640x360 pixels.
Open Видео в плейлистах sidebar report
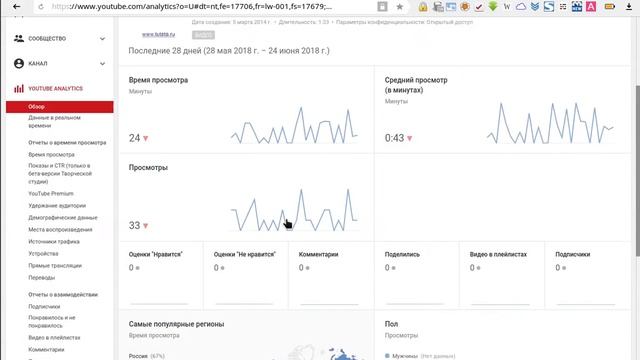[54, 338]
